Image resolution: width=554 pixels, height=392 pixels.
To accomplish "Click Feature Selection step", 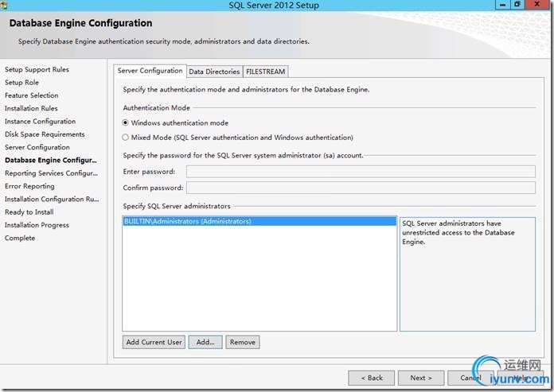I will 32,95.
